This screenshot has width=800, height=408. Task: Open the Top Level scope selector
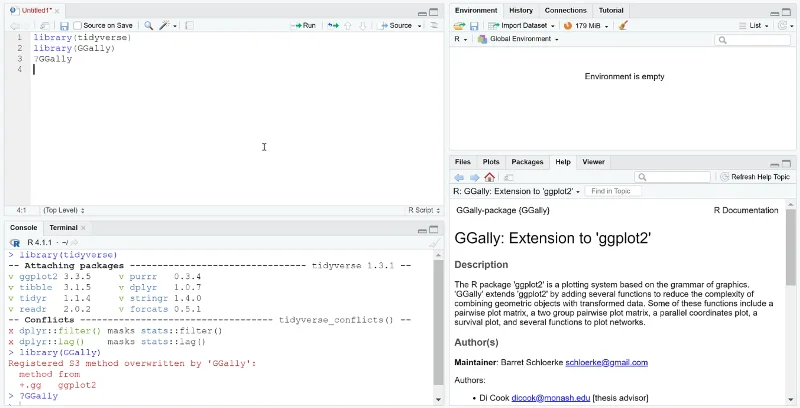(x=64, y=210)
